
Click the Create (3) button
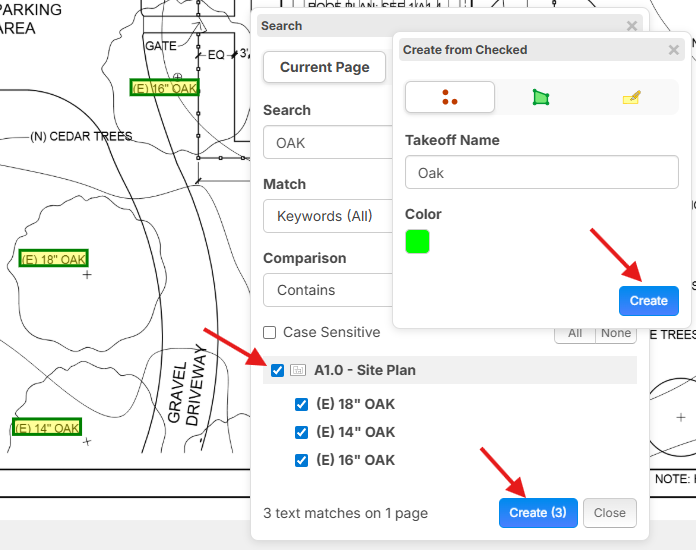click(x=538, y=513)
